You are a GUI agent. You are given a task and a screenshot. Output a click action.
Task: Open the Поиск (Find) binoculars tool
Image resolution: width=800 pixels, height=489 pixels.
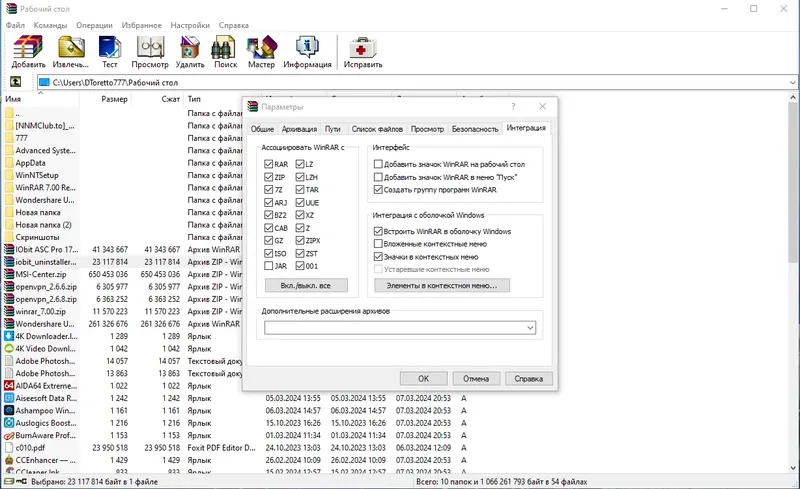225,52
